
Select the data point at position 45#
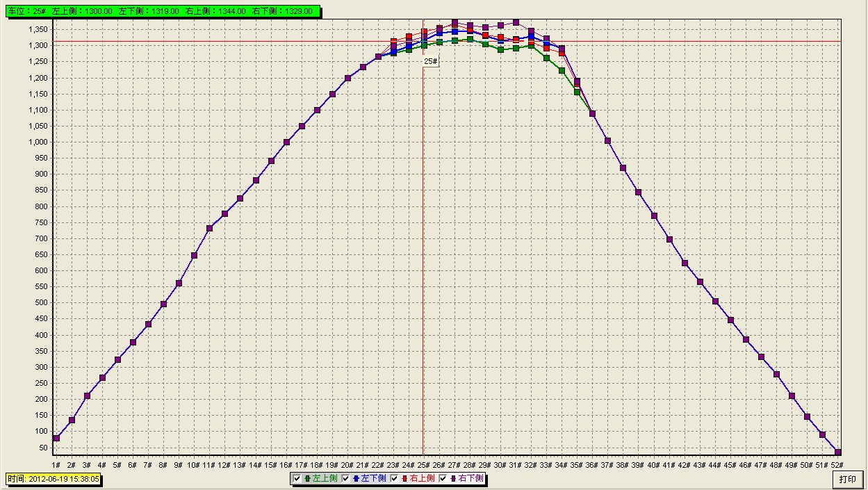[730, 320]
